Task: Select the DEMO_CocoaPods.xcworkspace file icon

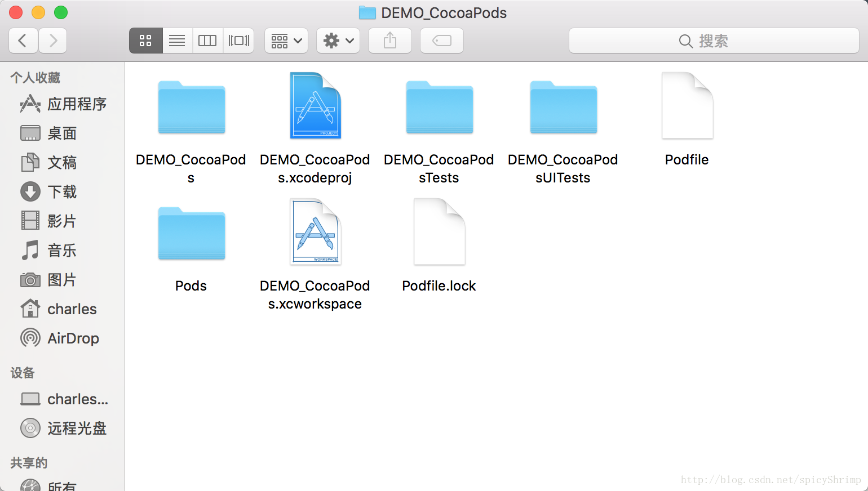Action: tap(316, 231)
